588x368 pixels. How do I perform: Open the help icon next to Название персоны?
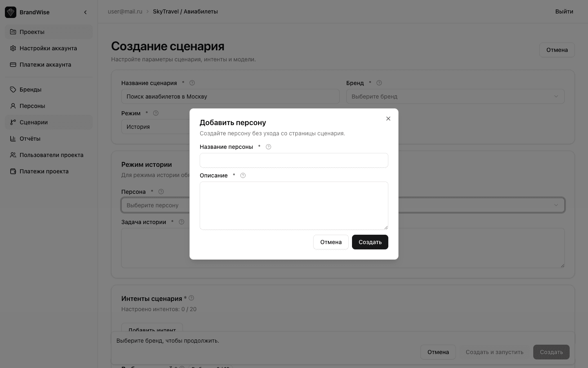[268, 147]
